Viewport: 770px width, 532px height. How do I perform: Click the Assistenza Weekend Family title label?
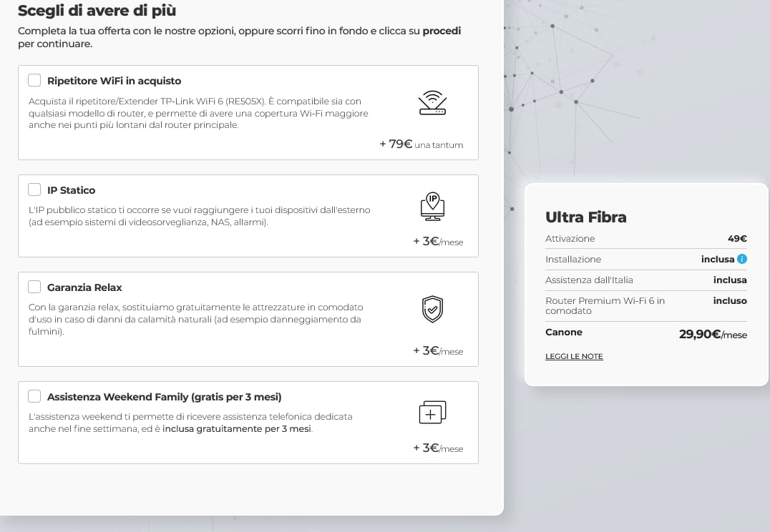coord(164,397)
